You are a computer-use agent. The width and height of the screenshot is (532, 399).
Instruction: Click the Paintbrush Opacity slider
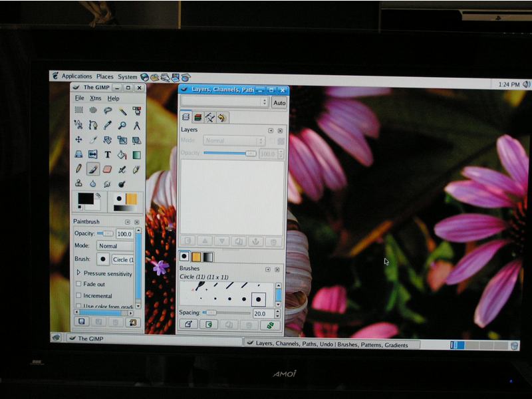[105, 233]
